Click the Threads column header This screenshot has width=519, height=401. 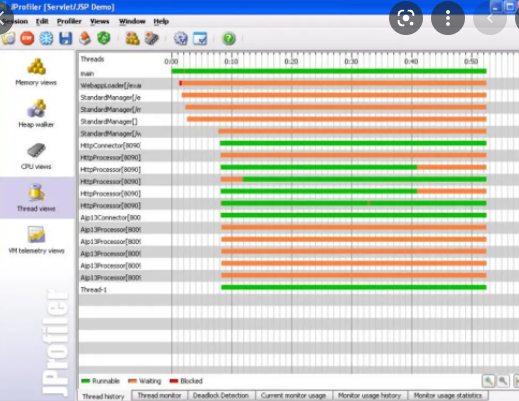pyautogui.click(x=92, y=59)
